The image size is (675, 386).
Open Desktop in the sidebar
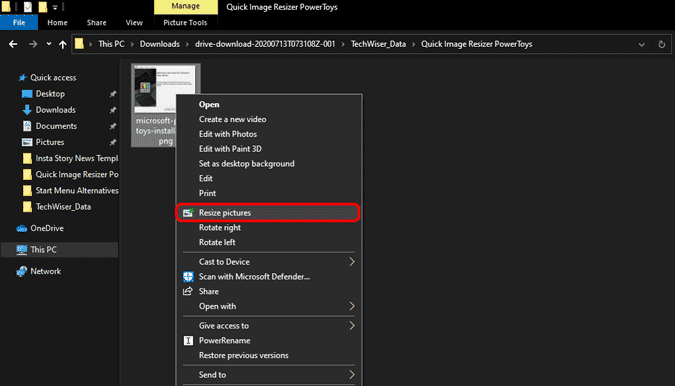coord(50,94)
